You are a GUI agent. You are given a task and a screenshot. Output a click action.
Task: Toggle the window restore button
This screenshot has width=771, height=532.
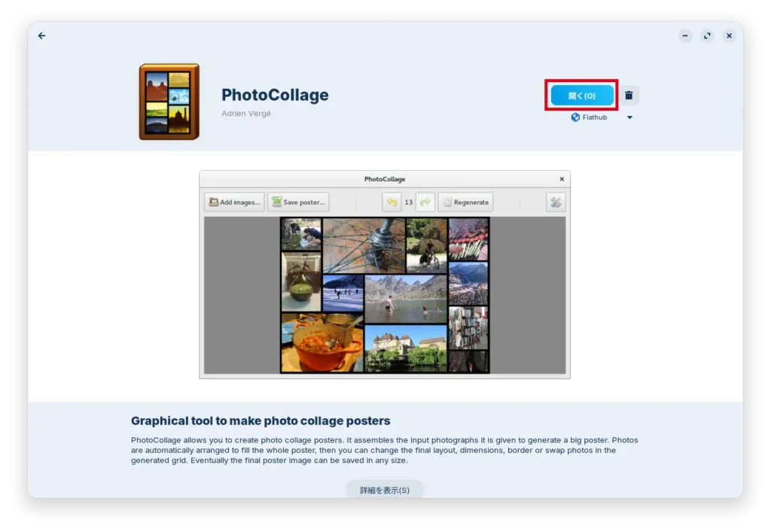pyautogui.click(x=706, y=35)
